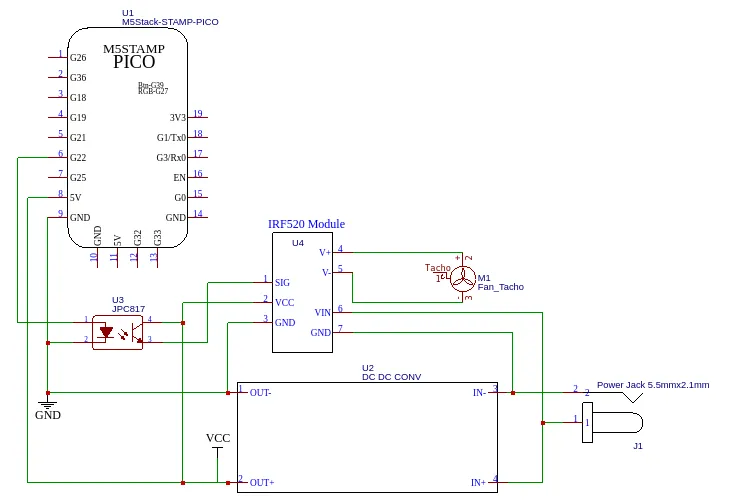The width and height of the screenshot is (732, 501).
Task: Select pin label G25 on U1
Action: [x=78, y=178]
